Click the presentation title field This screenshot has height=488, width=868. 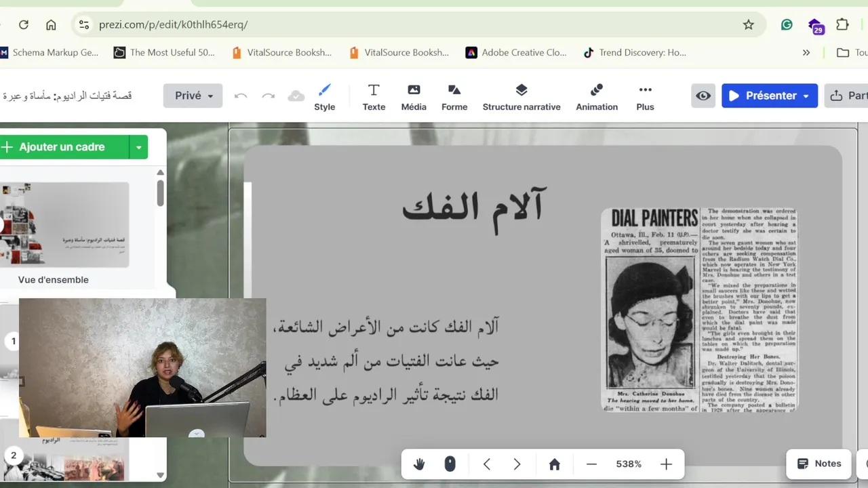tap(68, 96)
